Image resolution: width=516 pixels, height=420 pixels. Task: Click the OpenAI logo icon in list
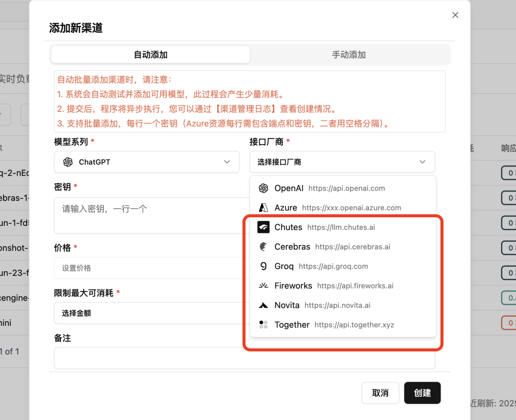point(263,188)
